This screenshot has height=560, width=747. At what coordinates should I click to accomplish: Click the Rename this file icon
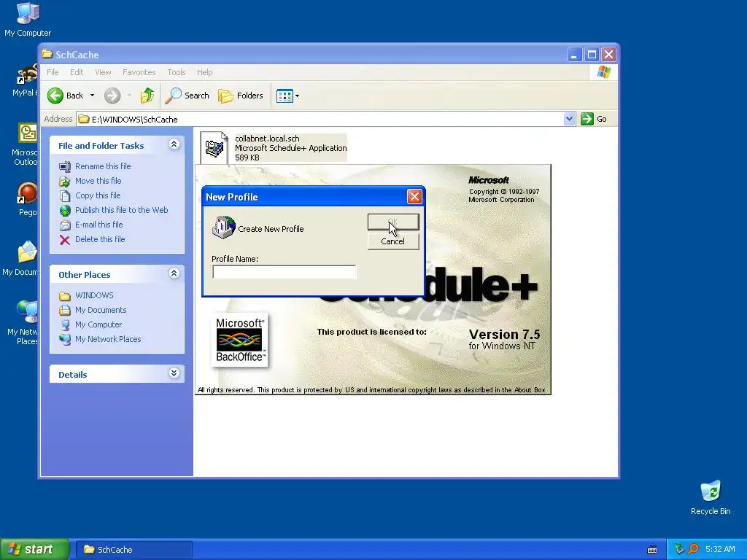tap(65, 166)
